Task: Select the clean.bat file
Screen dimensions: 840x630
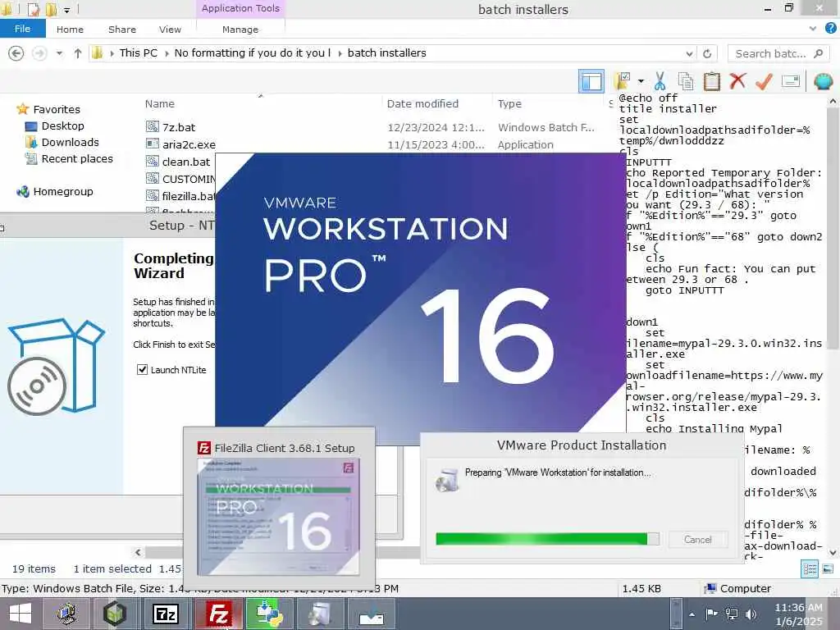Action: click(x=186, y=162)
